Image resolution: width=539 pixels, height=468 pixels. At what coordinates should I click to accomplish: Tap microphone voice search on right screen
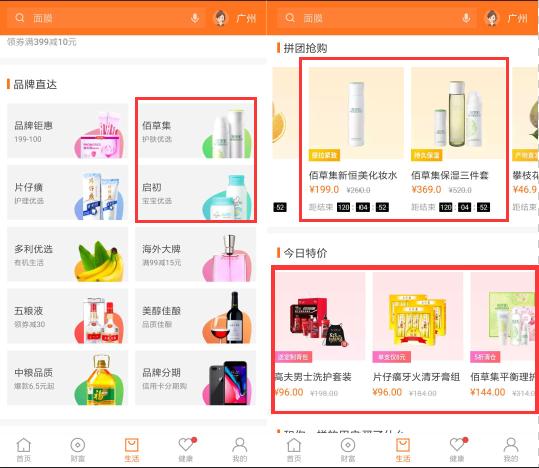[x=466, y=18]
